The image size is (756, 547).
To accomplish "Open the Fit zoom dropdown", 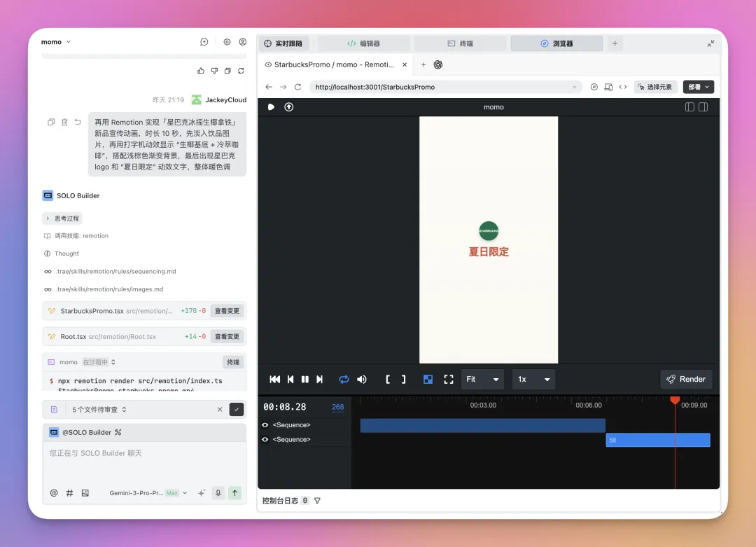I will [x=482, y=379].
